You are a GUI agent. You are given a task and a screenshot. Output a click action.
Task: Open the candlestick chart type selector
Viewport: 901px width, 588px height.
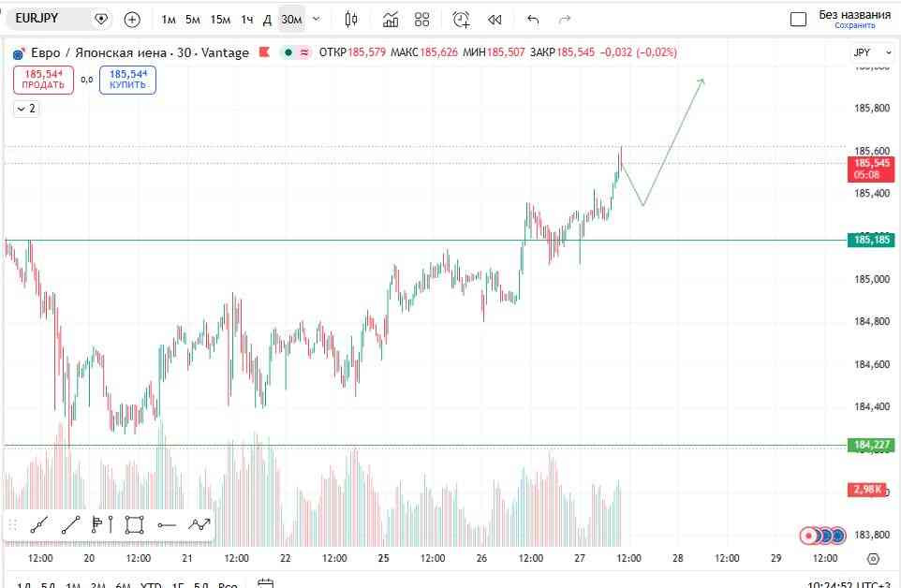[350, 20]
